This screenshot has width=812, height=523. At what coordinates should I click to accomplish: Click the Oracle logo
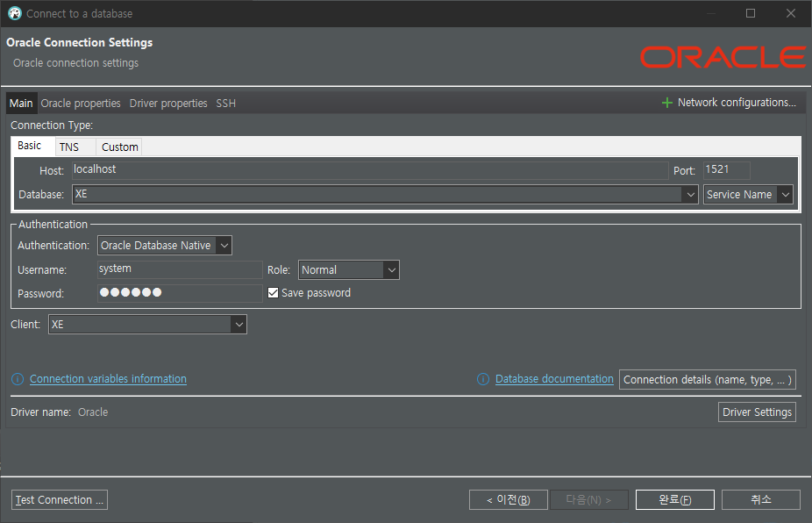723,57
